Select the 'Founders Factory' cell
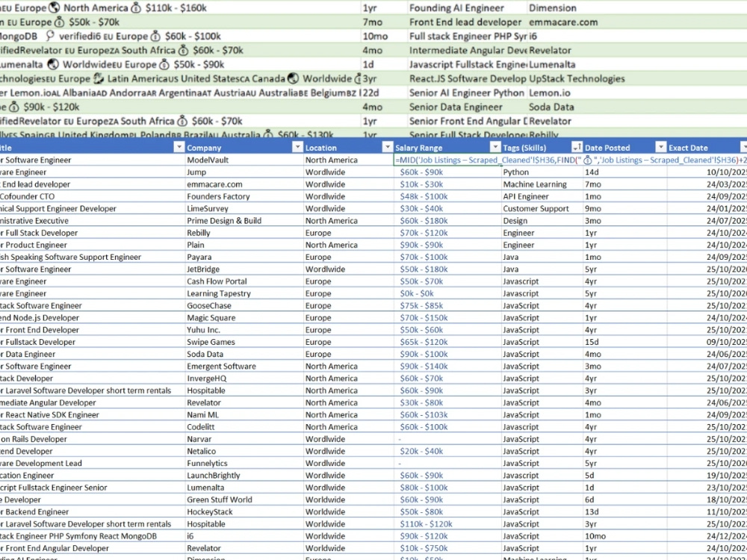 click(244, 196)
